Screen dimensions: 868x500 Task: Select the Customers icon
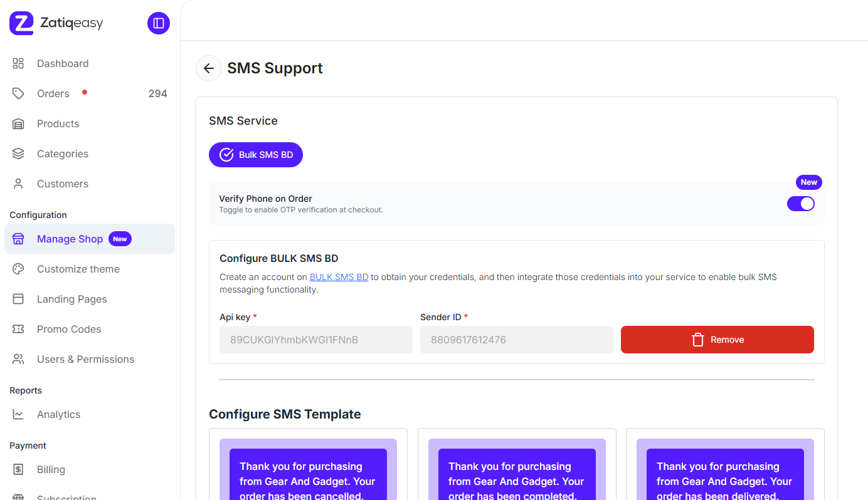18,184
